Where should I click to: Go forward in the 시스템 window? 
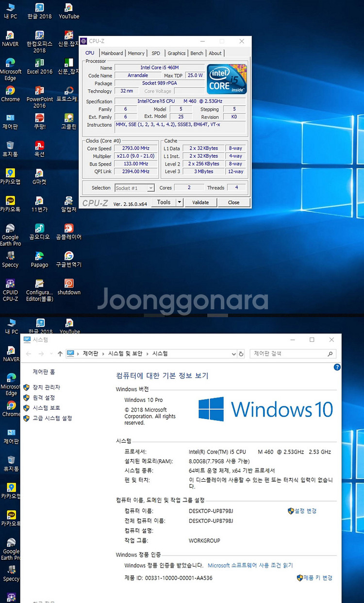click(x=41, y=354)
